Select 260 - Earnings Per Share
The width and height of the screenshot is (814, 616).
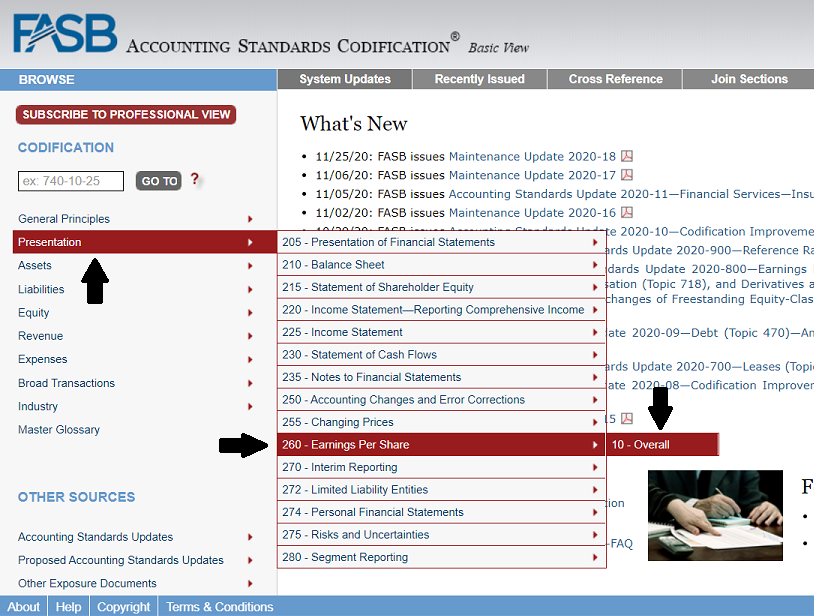[441, 445]
